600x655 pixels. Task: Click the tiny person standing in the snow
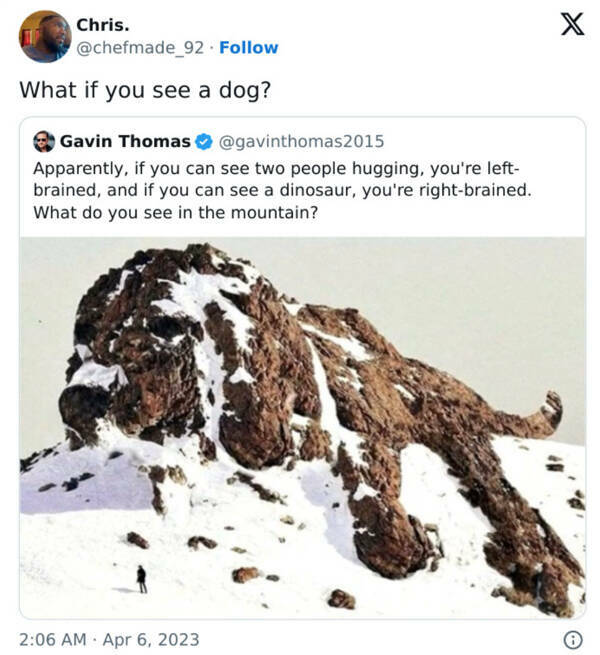coord(141,578)
